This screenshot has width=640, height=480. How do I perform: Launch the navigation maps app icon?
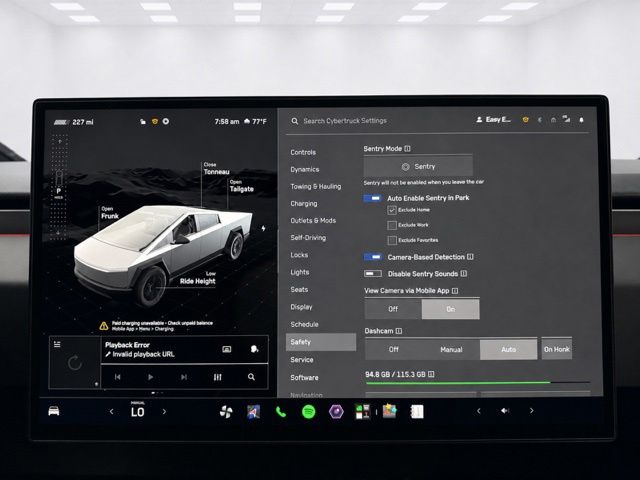click(x=253, y=412)
